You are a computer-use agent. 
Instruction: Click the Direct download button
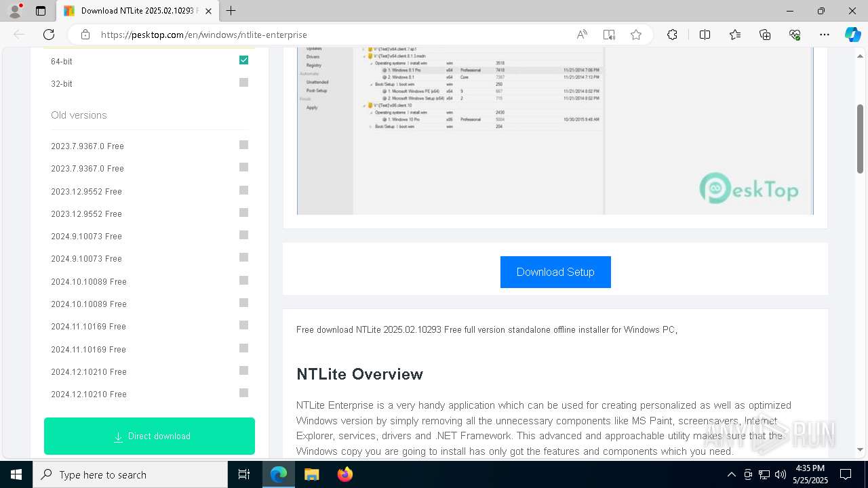[149, 436]
